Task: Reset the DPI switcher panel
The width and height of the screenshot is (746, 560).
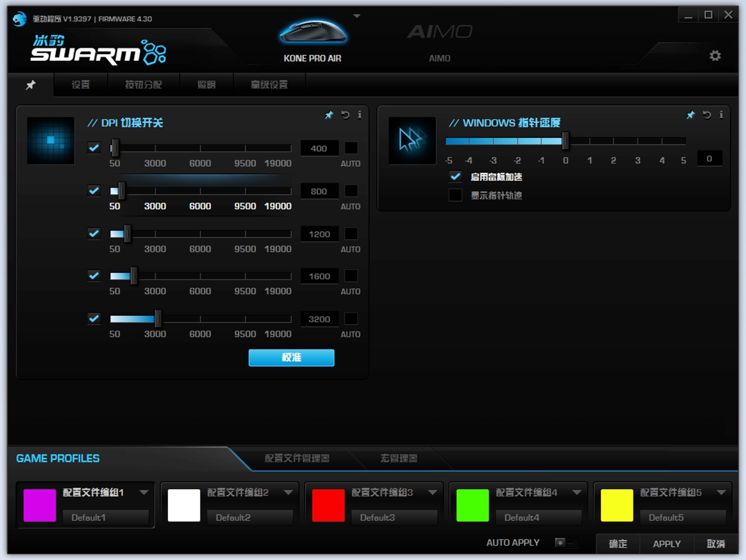Action: click(x=346, y=115)
